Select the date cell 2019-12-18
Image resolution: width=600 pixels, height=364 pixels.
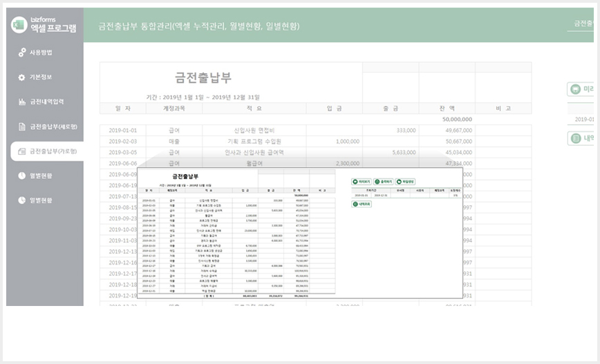(123, 285)
